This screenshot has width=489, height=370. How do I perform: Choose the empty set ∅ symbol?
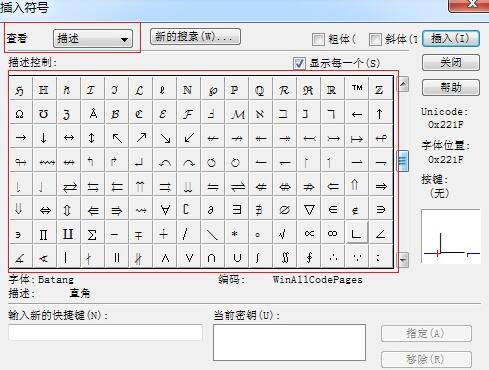pos(284,209)
